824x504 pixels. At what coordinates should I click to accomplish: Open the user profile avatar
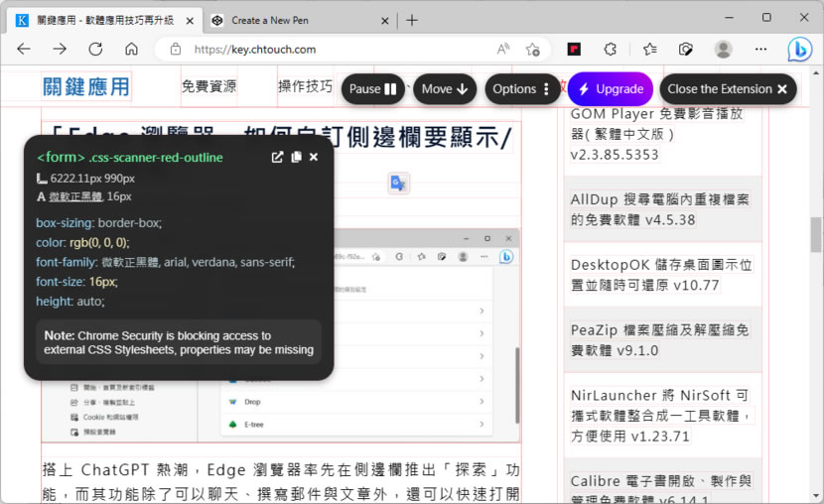click(723, 50)
